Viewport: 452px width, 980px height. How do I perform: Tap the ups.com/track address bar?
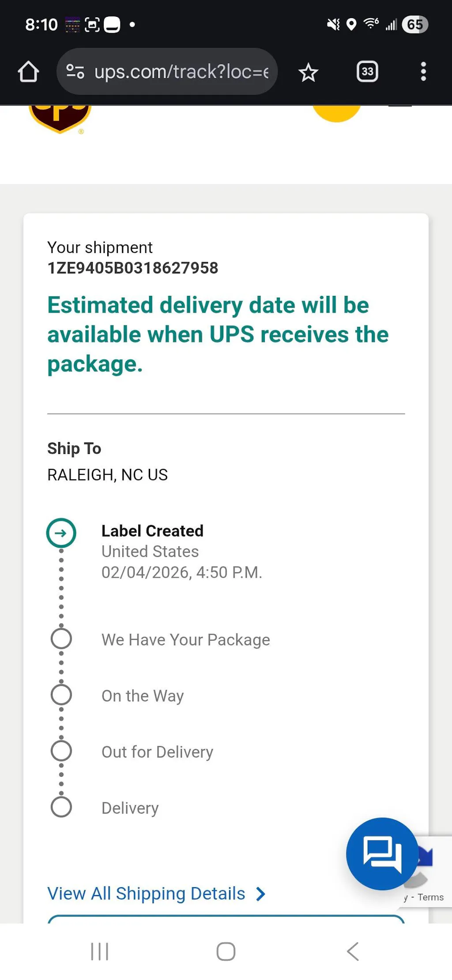click(181, 72)
